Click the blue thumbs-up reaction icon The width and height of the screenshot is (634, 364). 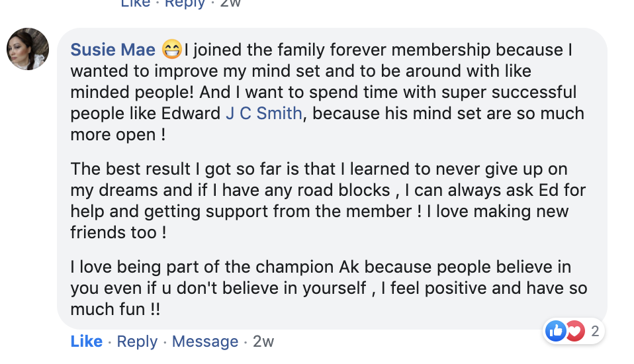coord(556,331)
